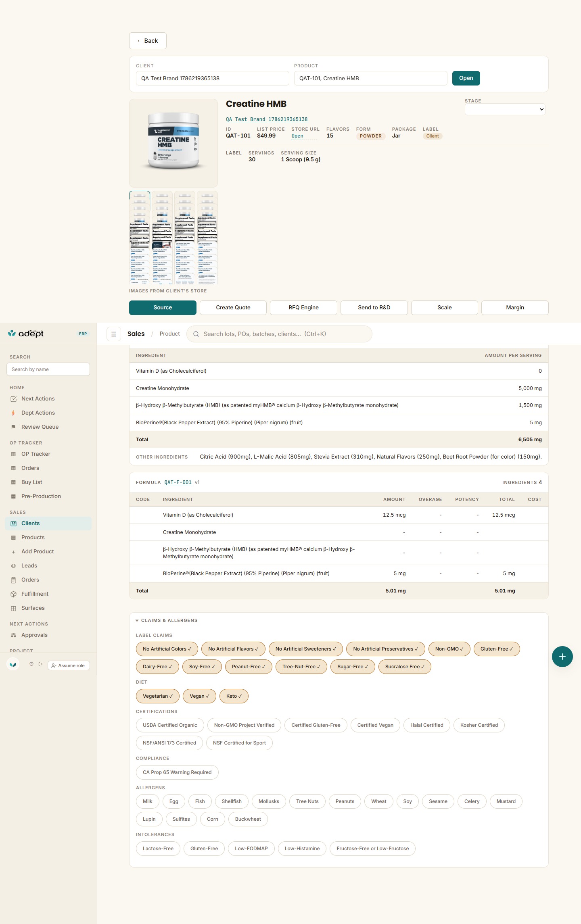Open the RFQ Engine tab
581x924 pixels.
303,307
